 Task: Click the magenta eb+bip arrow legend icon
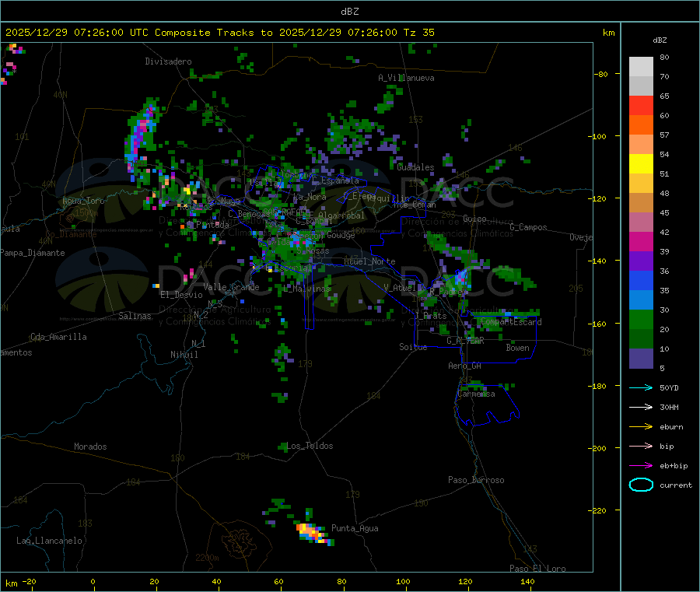tap(641, 466)
